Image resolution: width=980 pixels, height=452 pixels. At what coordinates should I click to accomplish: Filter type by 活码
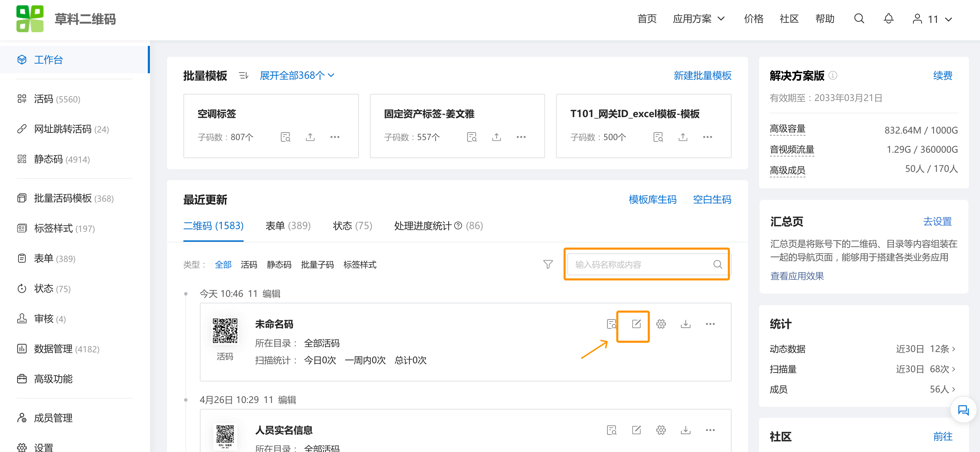[249, 264]
